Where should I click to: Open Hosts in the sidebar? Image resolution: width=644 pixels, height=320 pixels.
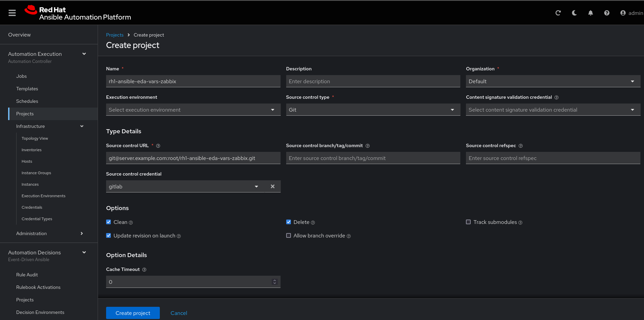[x=27, y=161]
